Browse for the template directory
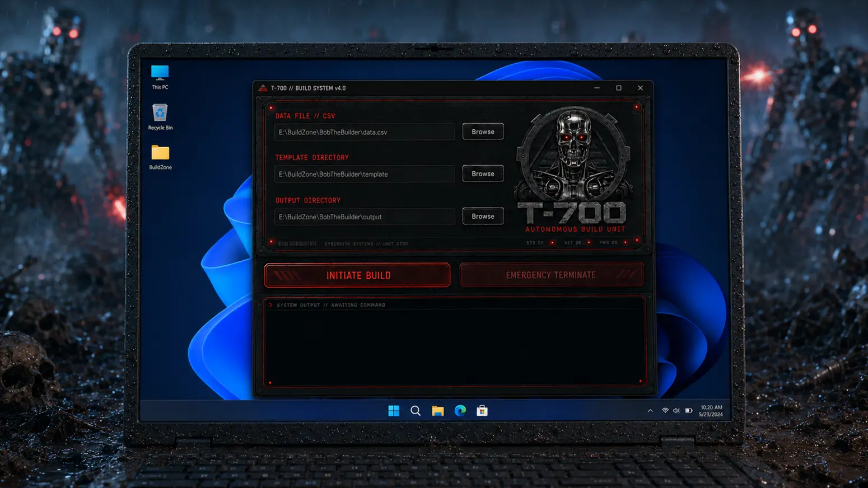 point(483,173)
